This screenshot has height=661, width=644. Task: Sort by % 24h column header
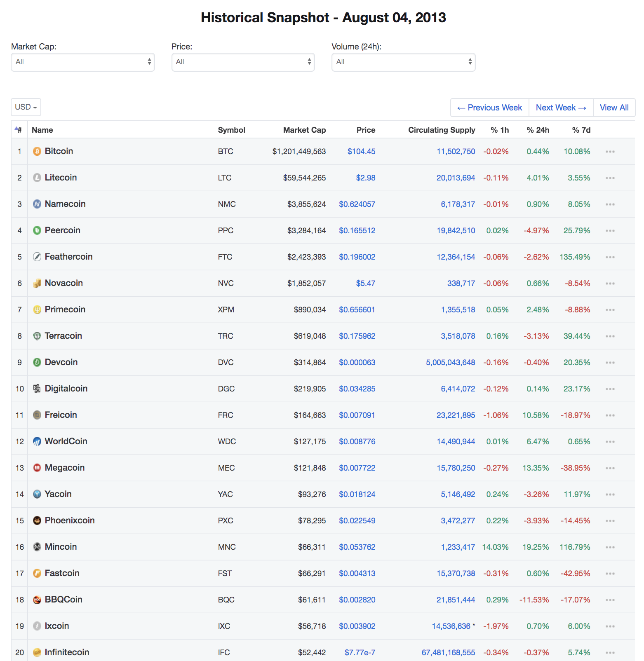click(538, 130)
